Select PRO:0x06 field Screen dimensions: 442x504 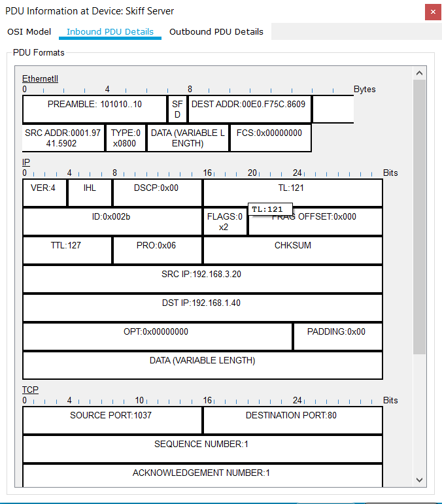158,250
